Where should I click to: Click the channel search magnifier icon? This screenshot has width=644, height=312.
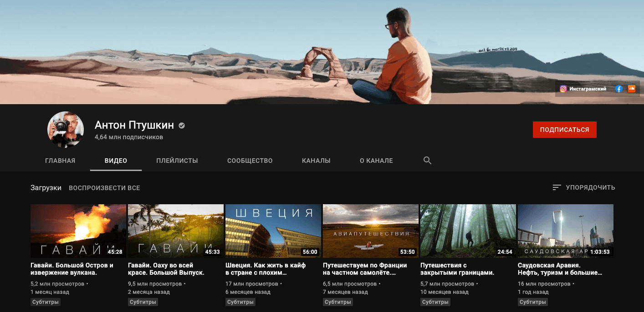[427, 161]
